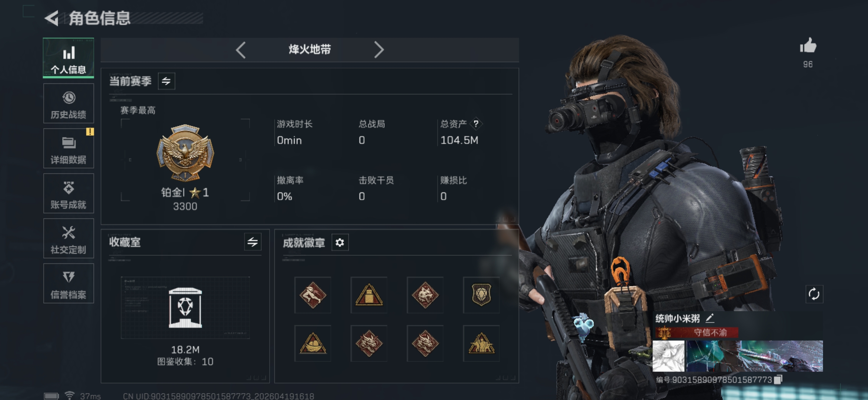The width and height of the screenshot is (868, 400).
Task: Open achievement badge settings gear
Action: click(340, 243)
